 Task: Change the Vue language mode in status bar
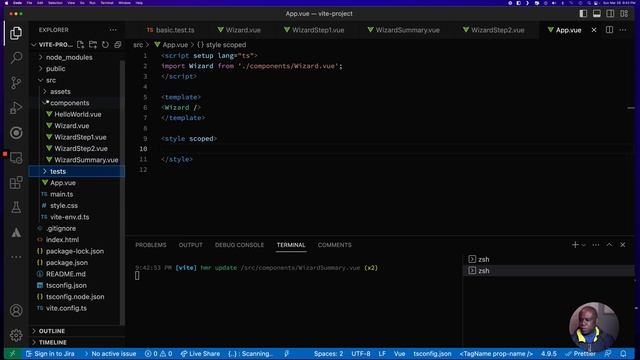(400, 354)
